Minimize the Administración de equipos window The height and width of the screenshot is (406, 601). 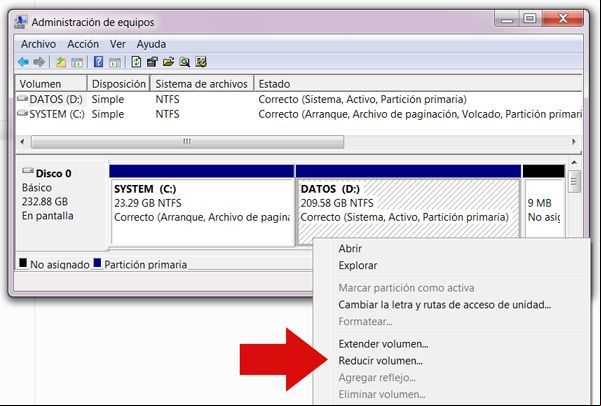pyautogui.click(x=507, y=19)
